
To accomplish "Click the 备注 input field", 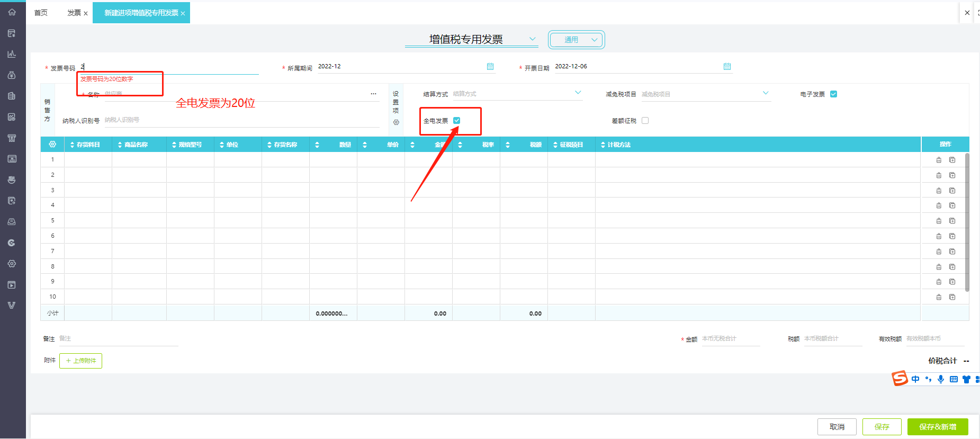I will tap(118, 339).
